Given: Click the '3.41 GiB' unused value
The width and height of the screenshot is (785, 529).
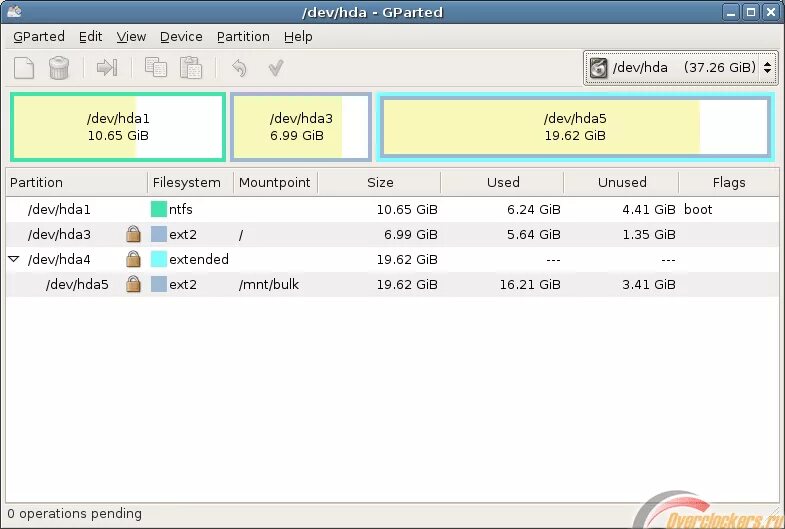Looking at the screenshot, I should 649,284.
